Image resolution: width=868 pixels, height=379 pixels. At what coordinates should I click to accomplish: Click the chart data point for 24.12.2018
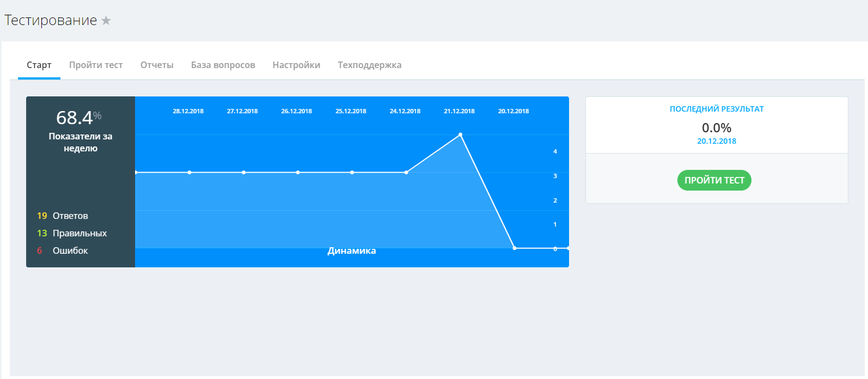coord(406,173)
